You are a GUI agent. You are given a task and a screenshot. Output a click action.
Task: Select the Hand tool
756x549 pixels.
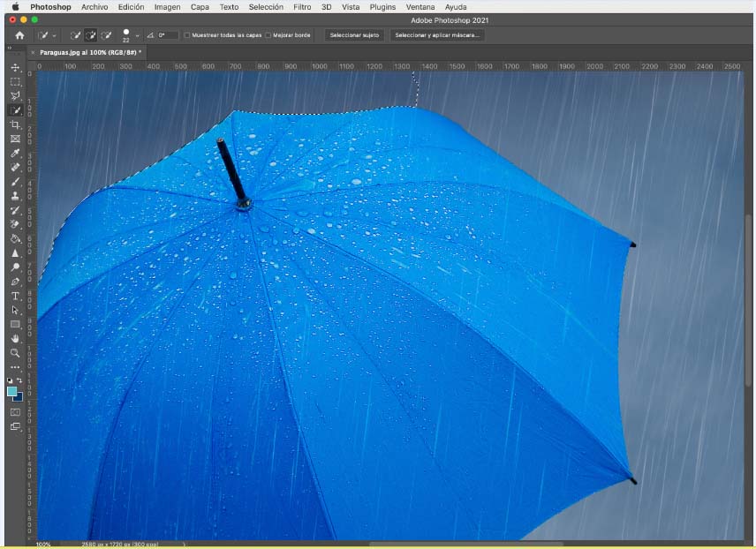[x=15, y=339]
